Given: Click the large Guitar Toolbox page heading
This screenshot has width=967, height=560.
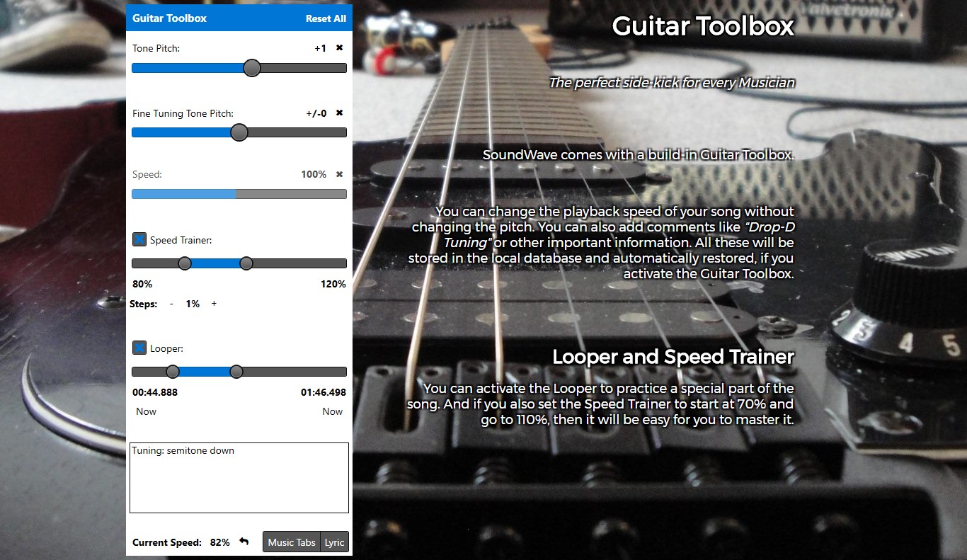Looking at the screenshot, I should [703, 26].
